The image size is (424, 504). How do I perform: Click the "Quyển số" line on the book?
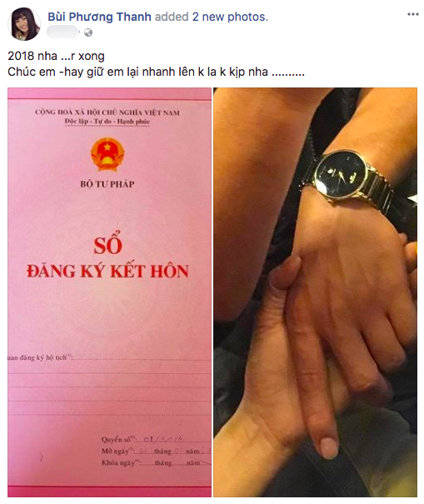point(143,439)
